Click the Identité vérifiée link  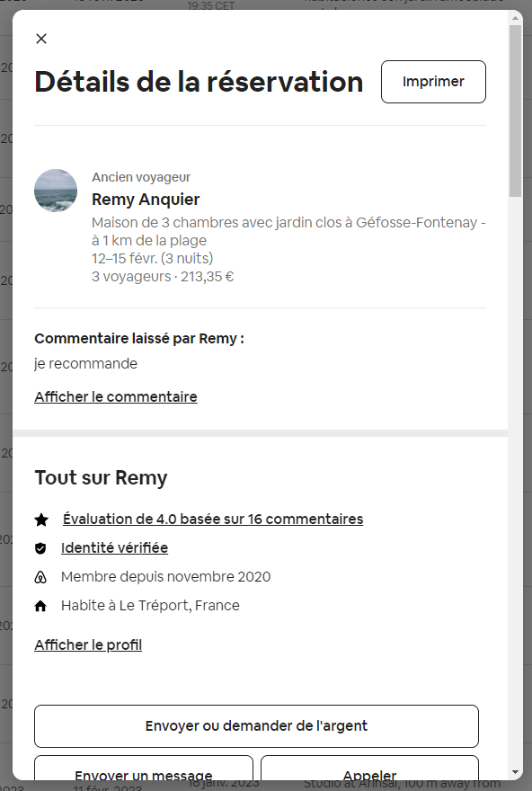pyautogui.click(x=114, y=547)
